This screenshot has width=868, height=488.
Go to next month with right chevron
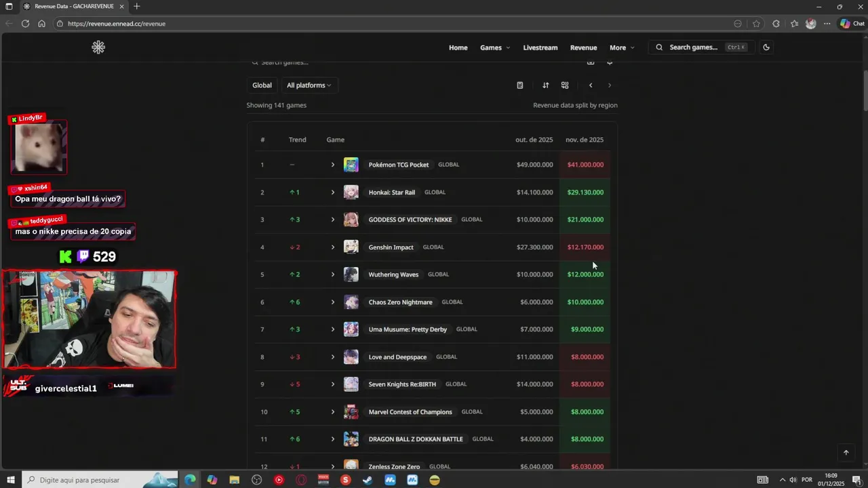pos(610,85)
